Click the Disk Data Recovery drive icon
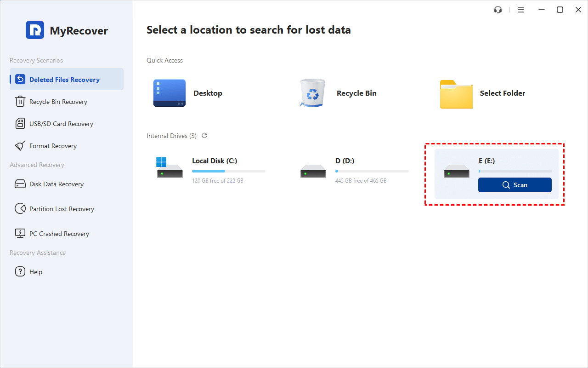 20,184
